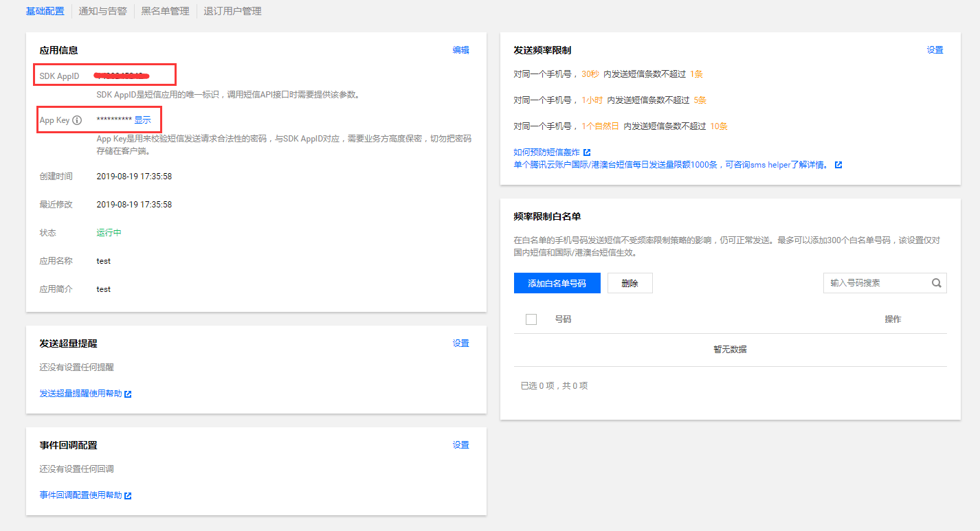Click 编辑 in 应用信息 panel
980x531 pixels.
460,50
